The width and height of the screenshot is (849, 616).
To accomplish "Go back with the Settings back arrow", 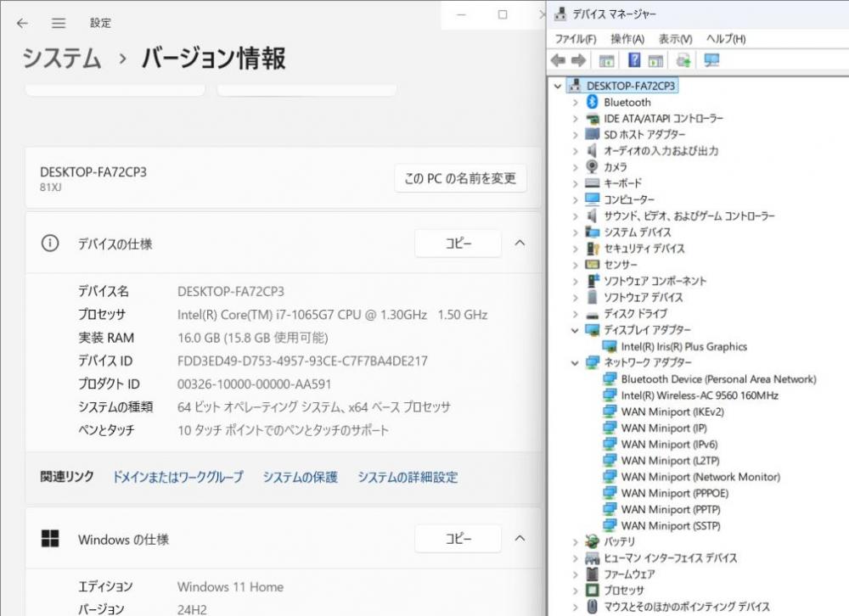I will [x=22, y=23].
